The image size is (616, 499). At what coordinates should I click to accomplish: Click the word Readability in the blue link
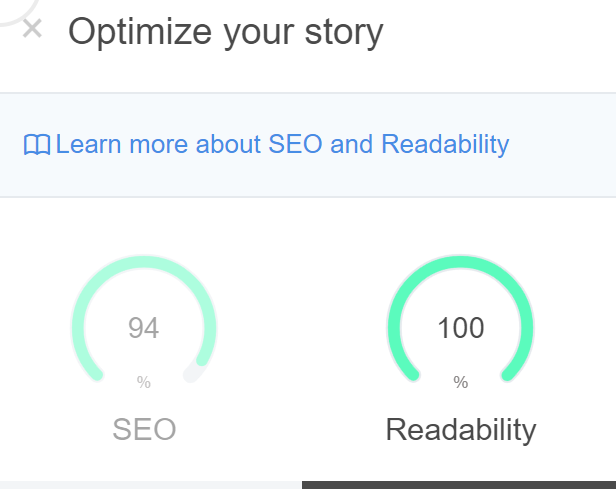point(445,145)
